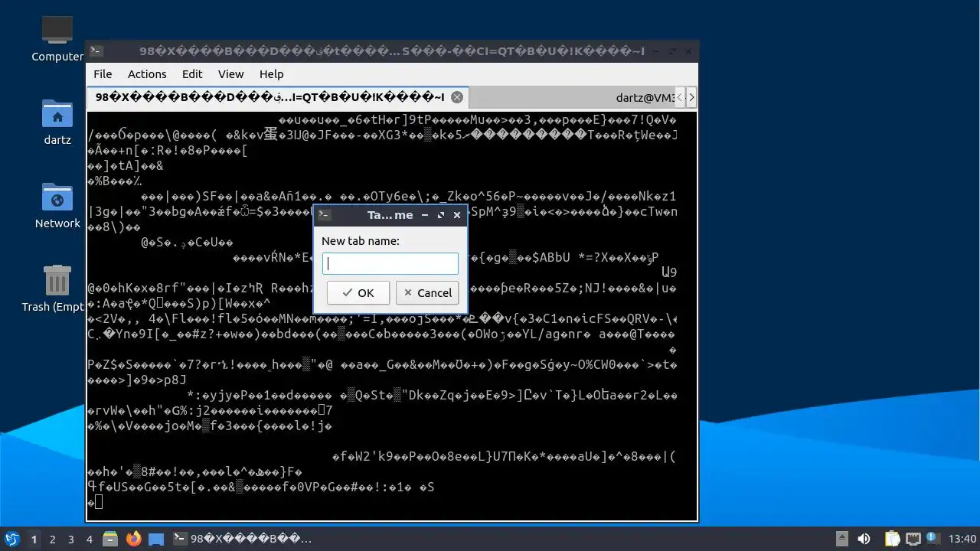This screenshot has height=551, width=980.
Task: Launch the file manager from the panel
Action: click(110, 539)
